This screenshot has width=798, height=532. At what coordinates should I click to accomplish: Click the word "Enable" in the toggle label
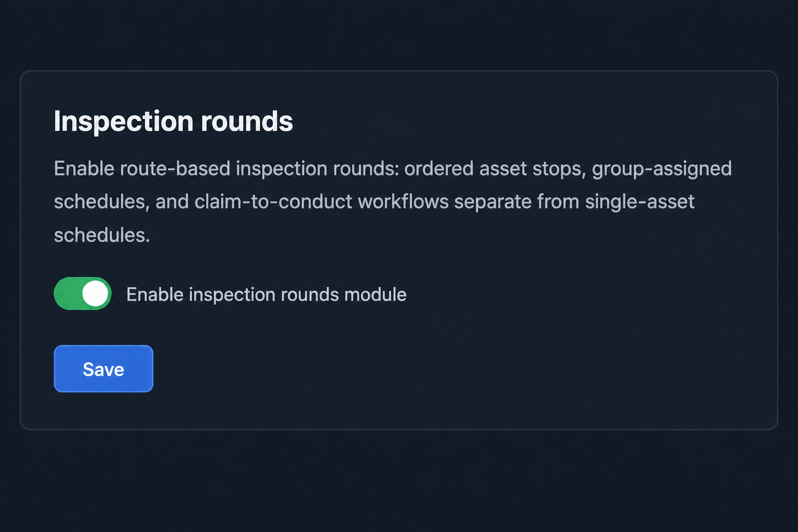click(x=155, y=295)
